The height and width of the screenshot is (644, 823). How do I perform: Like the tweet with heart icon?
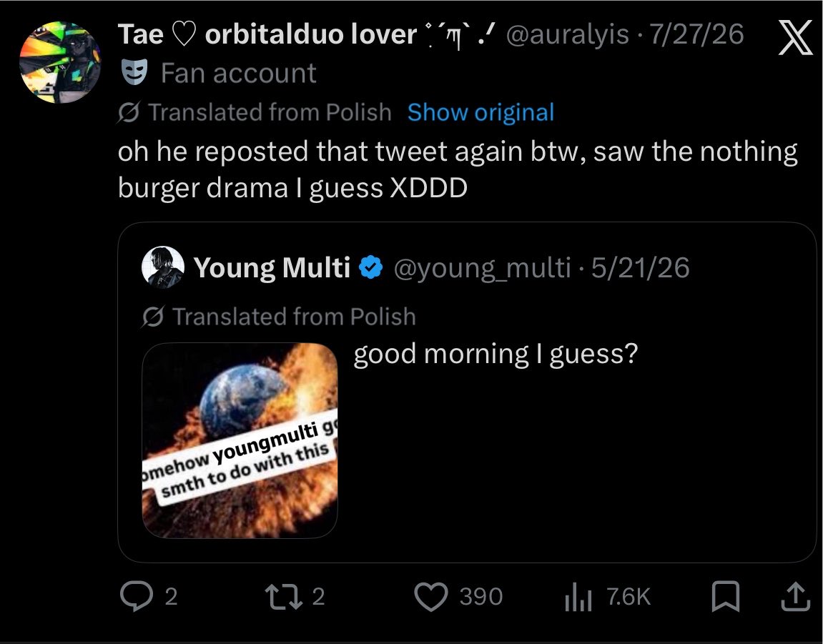tap(431, 597)
